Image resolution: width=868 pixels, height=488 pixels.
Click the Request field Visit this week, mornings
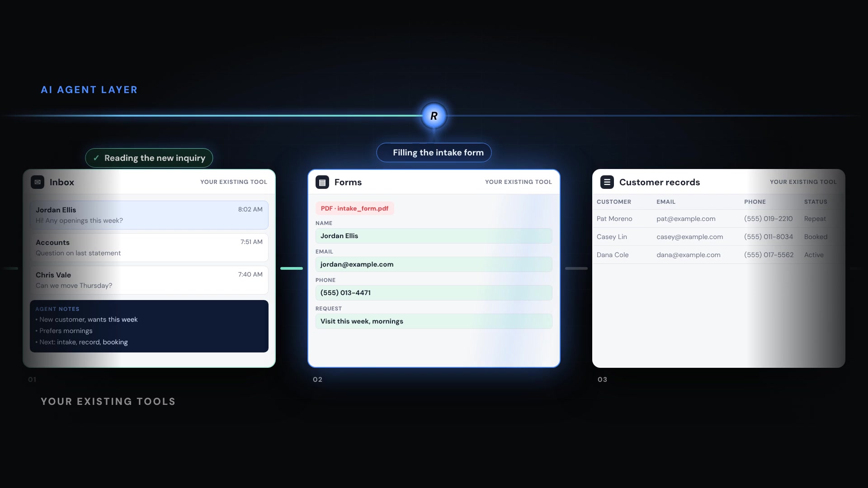[434, 321]
